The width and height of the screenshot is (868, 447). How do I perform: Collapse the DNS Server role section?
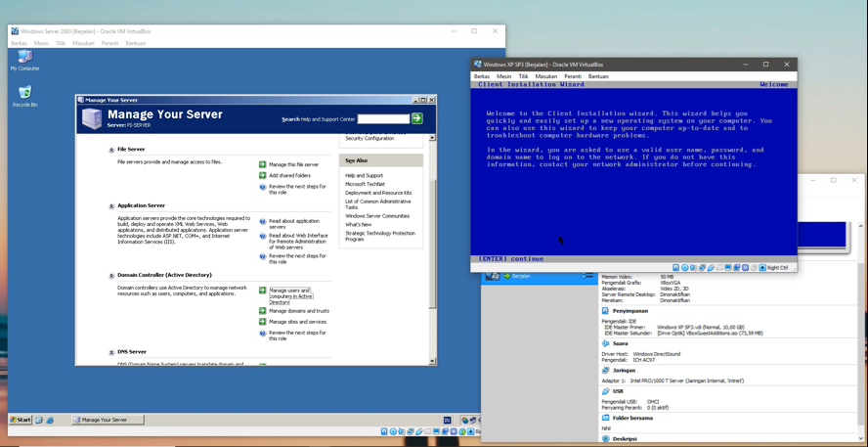pyautogui.click(x=111, y=352)
